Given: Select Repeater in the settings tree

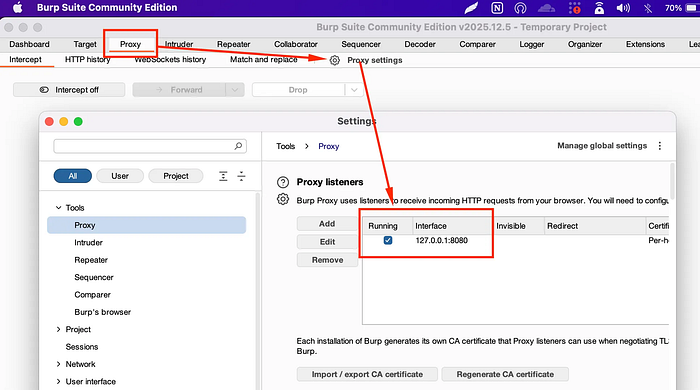Looking at the screenshot, I should 91,260.
